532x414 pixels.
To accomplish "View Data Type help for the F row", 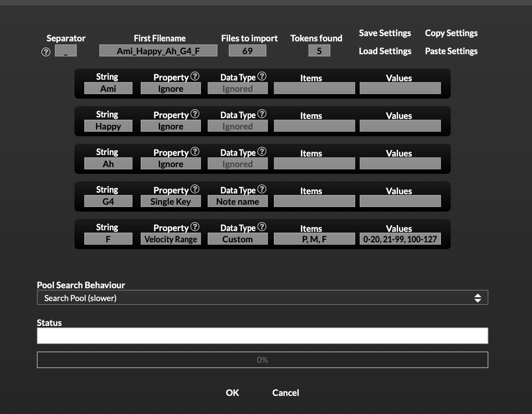I will 262,227.
